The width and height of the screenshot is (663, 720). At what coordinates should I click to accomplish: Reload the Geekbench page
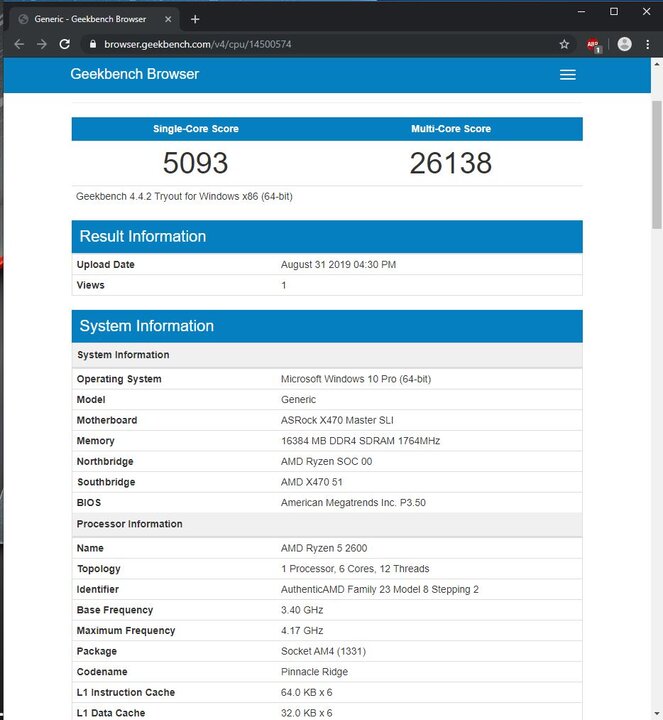coord(65,44)
